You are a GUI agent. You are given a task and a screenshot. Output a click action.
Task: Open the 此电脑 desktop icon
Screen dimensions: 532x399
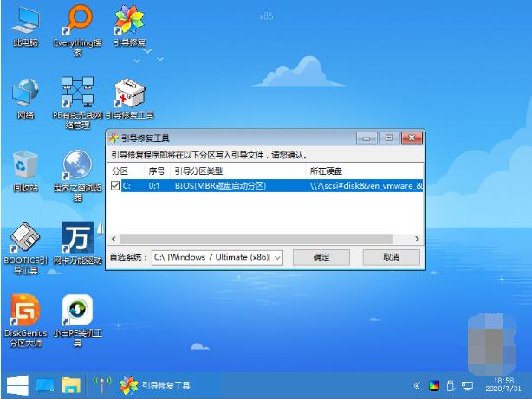(26, 21)
